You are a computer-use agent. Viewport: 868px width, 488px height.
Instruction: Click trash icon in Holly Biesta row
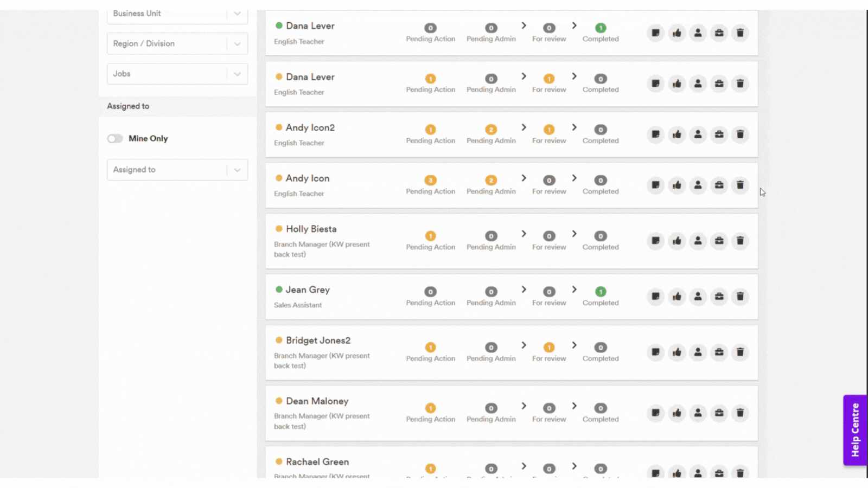point(740,241)
